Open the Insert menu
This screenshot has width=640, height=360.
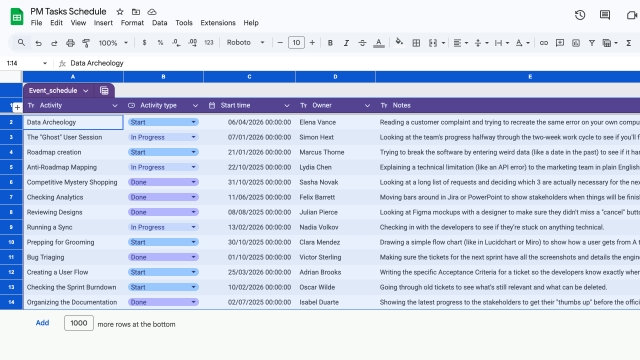coord(103,23)
